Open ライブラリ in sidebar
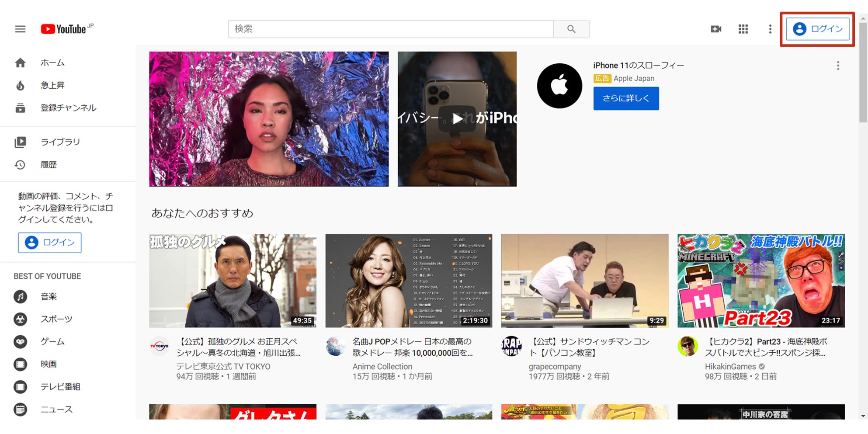The width and height of the screenshot is (868, 434). tap(60, 142)
